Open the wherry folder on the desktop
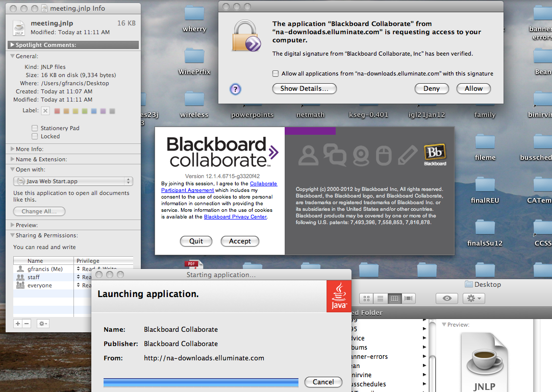Image resolution: width=552 pixels, height=392 pixels. point(194,18)
